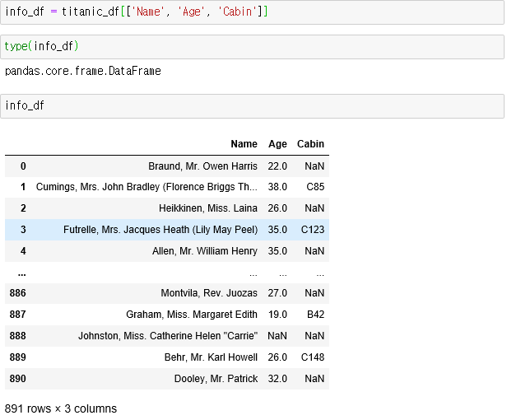The height and width of the screenshot is (420, 507).
Task: Click the Name column header
Action: pyautogui.click(x=244, y=143)
